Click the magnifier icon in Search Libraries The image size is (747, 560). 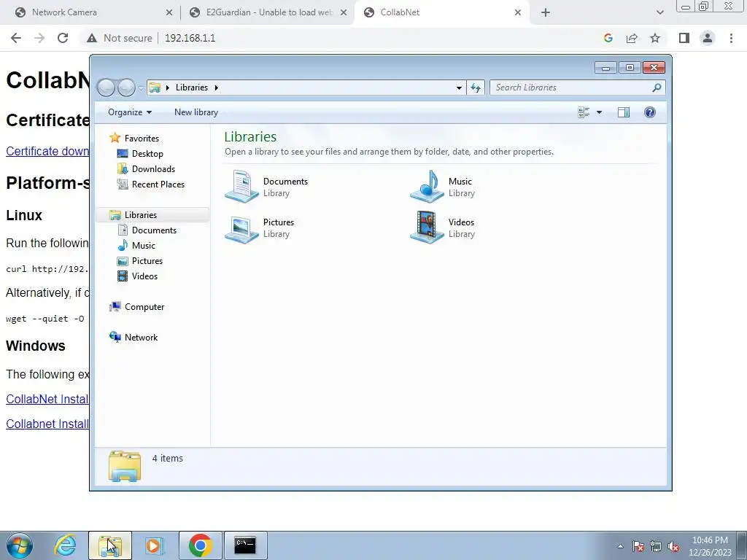tap(657, 87)
